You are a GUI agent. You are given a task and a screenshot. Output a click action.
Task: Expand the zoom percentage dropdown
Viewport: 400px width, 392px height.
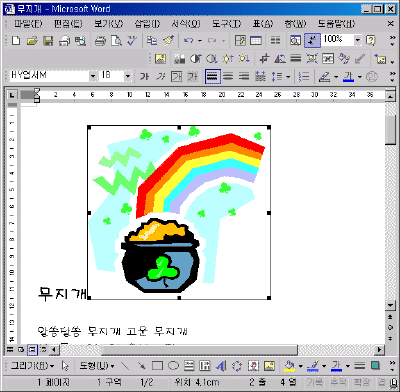(x=358, y=40)
